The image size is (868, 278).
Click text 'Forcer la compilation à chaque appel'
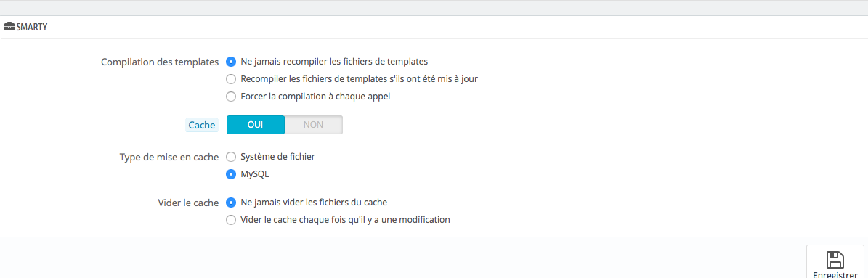[x=315, y=96]
